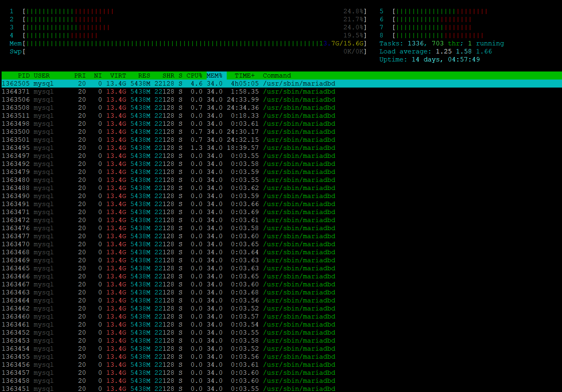Select process 1363508 with time 24:34.36
Image resolution: width=562 pixels, height=392 pixels.
click(169, 108)
